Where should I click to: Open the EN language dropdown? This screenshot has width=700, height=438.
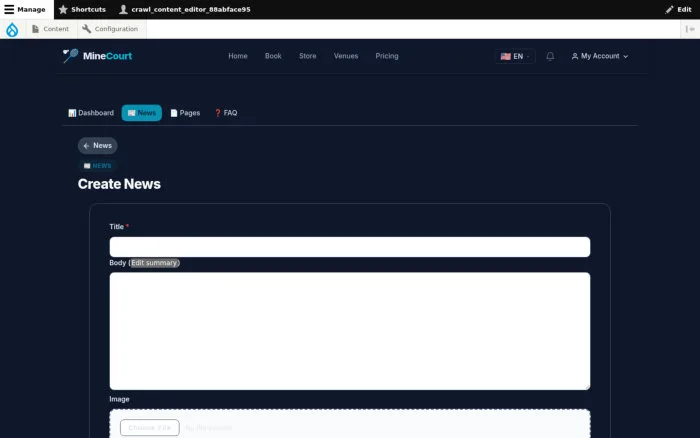tap(515, 56)
